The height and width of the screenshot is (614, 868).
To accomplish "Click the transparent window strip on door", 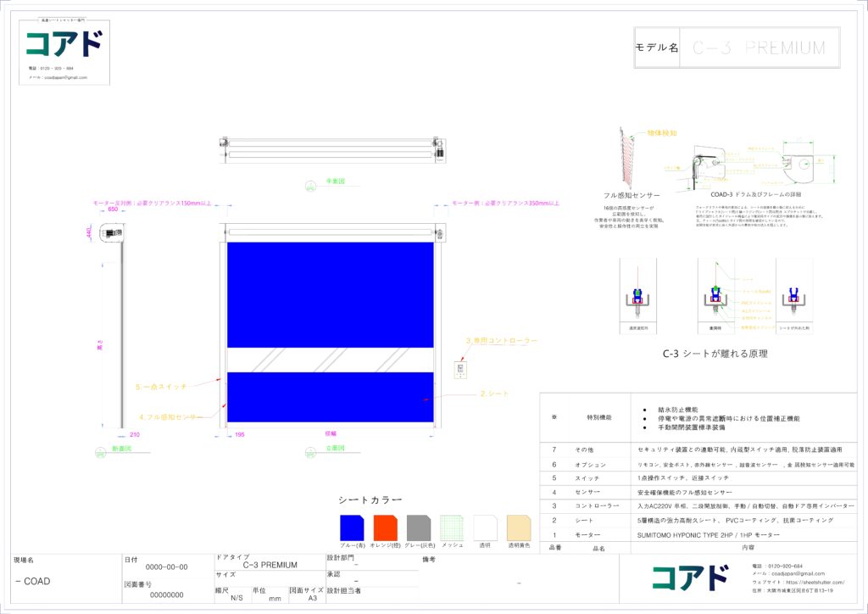I will 331,360.
